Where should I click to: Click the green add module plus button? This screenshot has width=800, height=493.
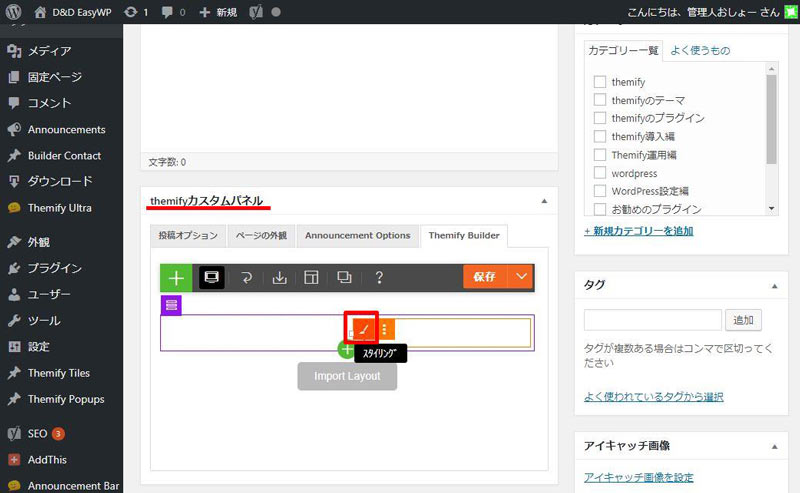(x=176, y=278)
